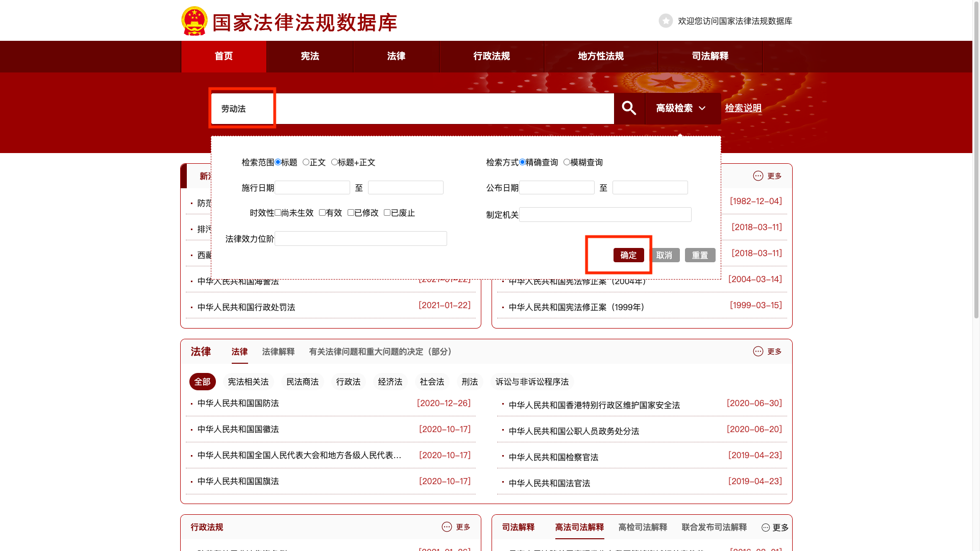
Task: Check the 已废止 validity checkbox
Action: [387, 213]
